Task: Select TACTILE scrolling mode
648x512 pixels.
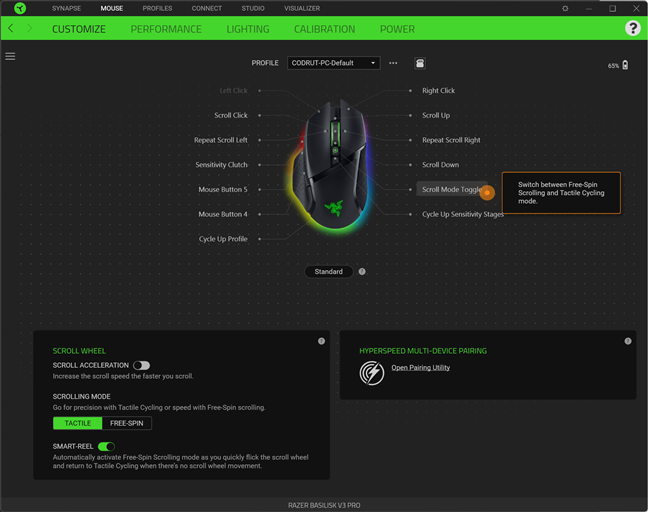Action: click(78, 423)
